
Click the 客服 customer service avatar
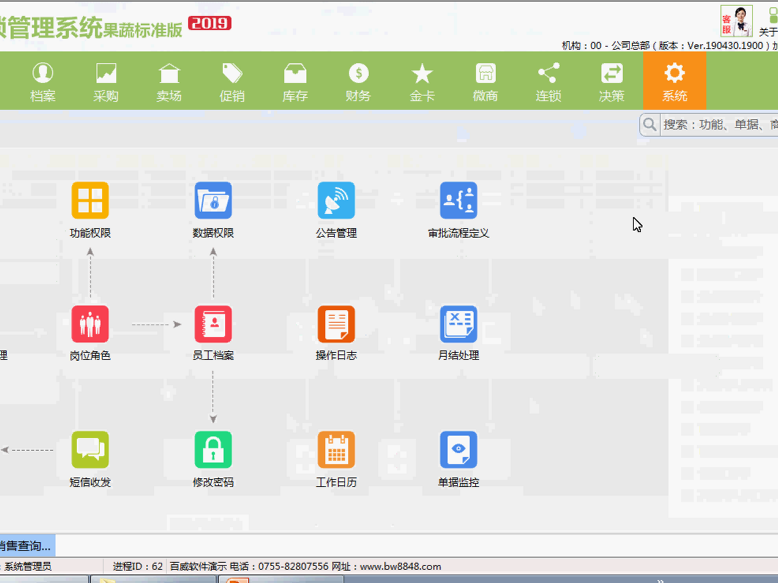pos(736,20)
